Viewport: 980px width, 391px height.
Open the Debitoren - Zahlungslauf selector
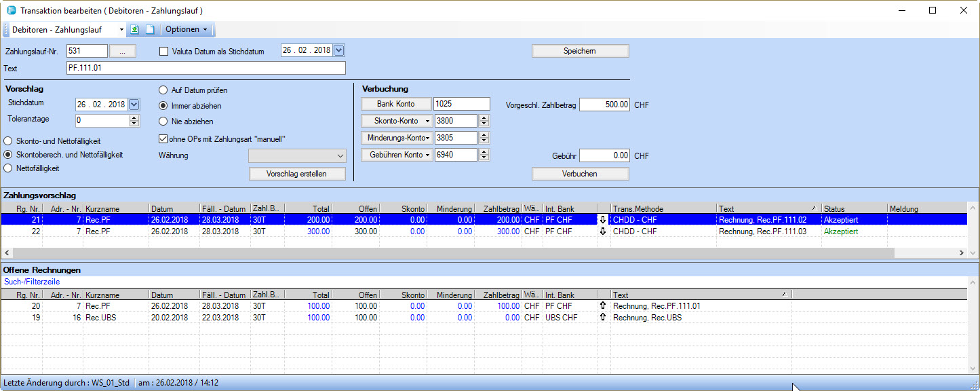click(122, 29)
